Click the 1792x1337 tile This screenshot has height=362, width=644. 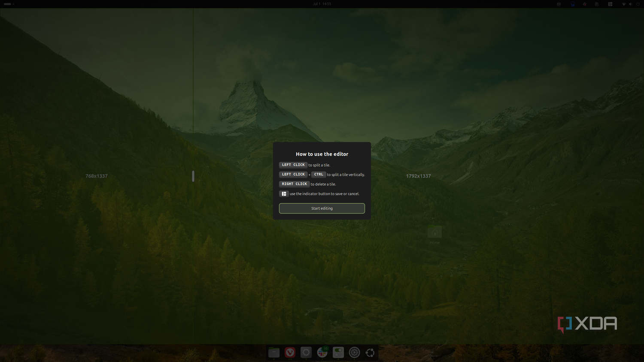pos(419,176)
